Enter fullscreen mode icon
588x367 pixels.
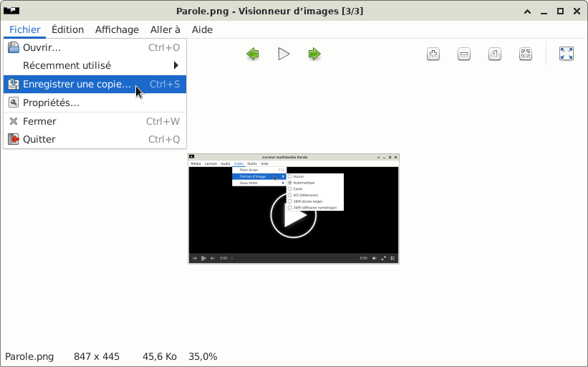click(567, 54)
